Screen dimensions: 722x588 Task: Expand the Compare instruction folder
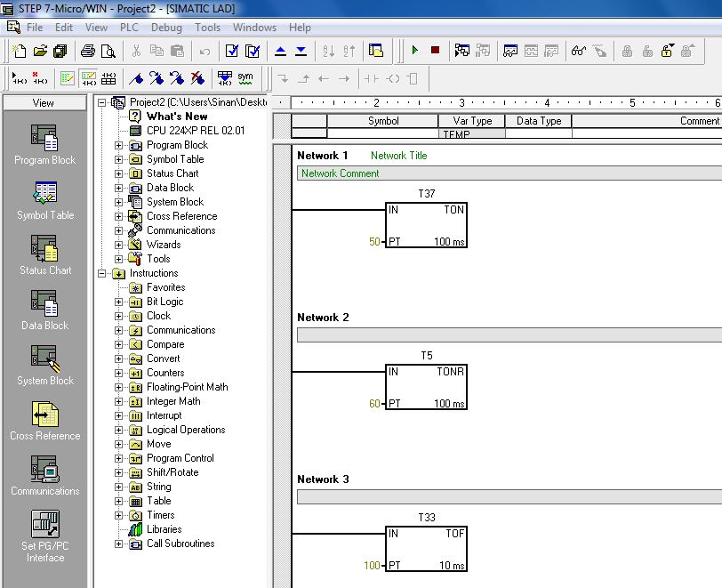118,344
